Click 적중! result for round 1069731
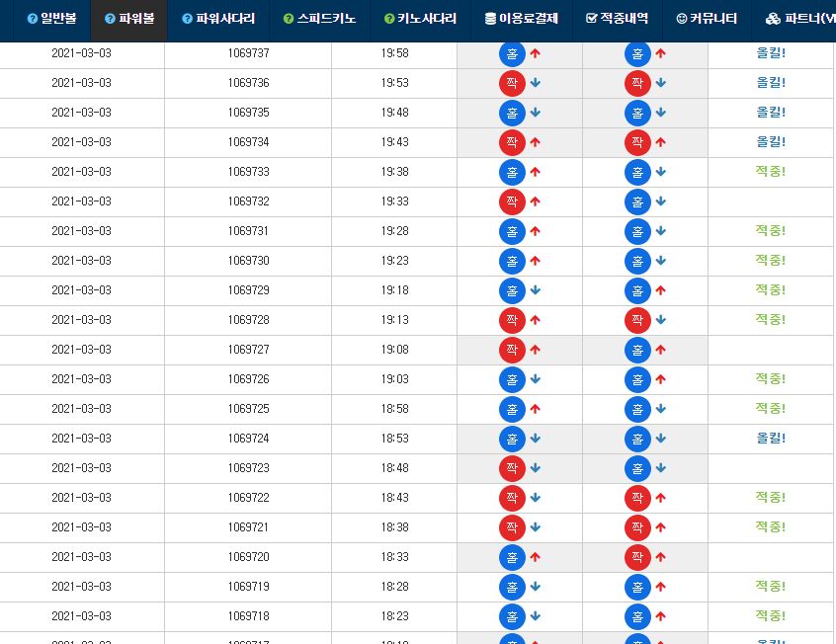The image size is (836, 644). point(771,230)
